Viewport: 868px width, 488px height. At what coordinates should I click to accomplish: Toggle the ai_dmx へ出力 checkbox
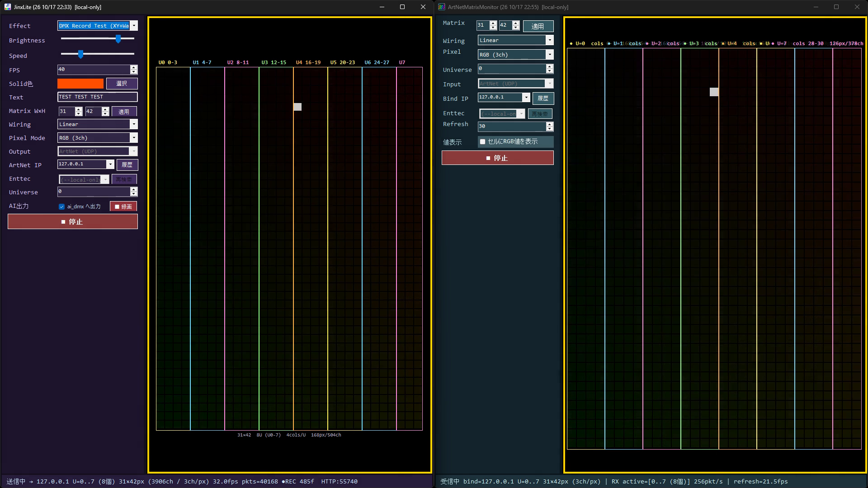point(61,206)
